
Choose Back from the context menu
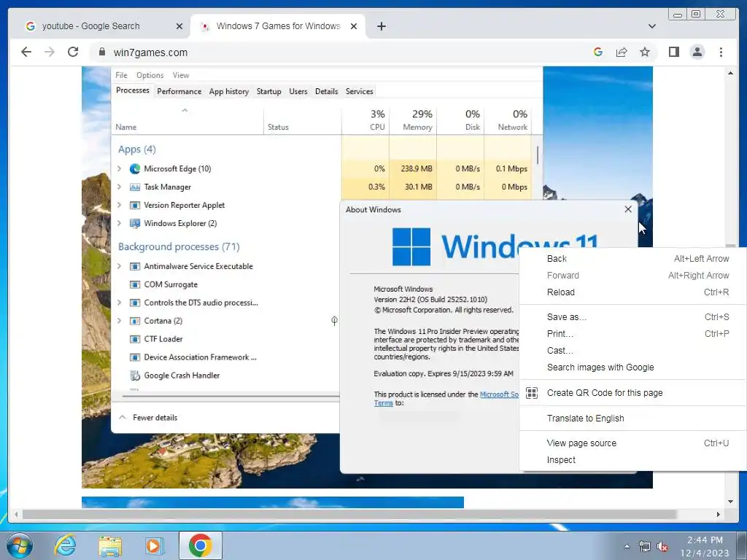632,259
